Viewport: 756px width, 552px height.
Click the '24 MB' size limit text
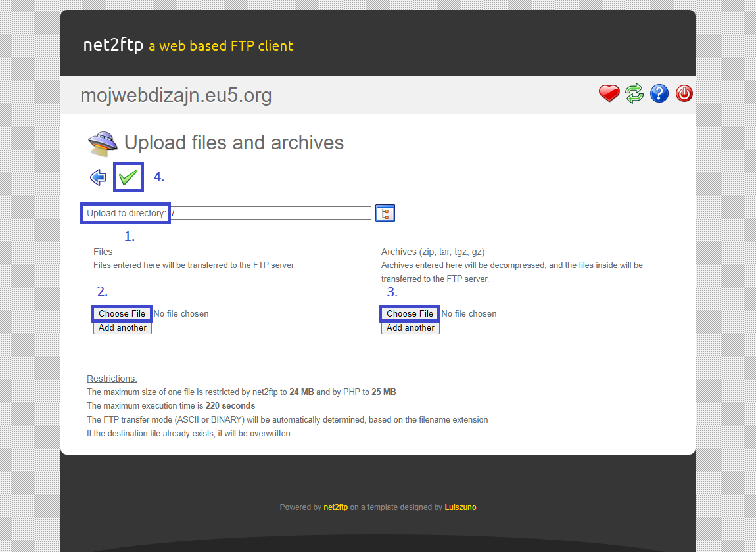click(x=302, y=392)
